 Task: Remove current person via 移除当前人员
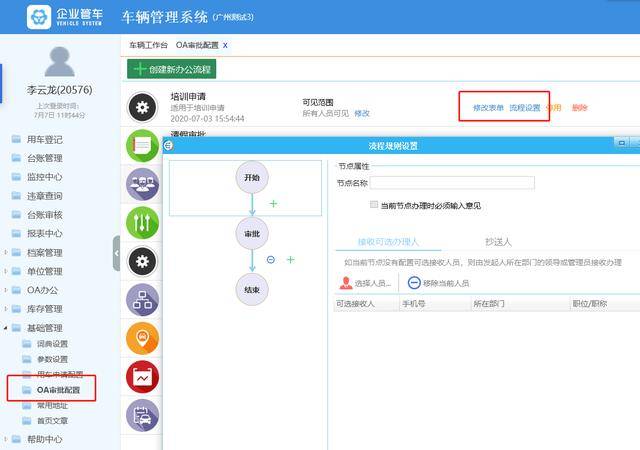(x=438, y=283)
